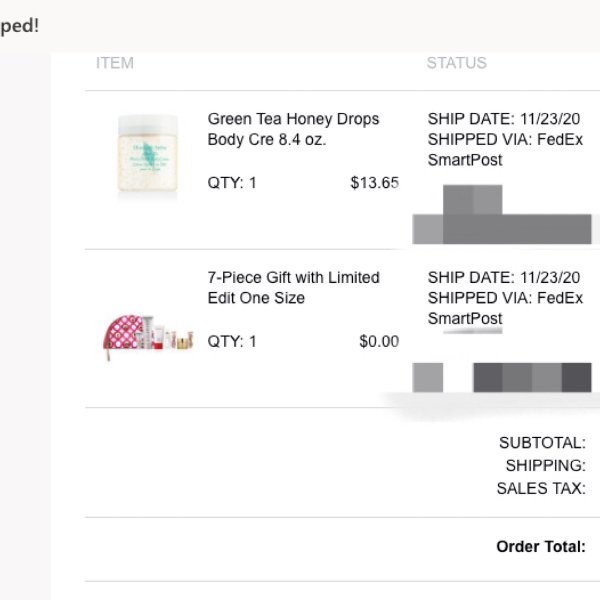Click the blurred tracking number under gift item
600x600 pixels.
(x=502, y=377)
